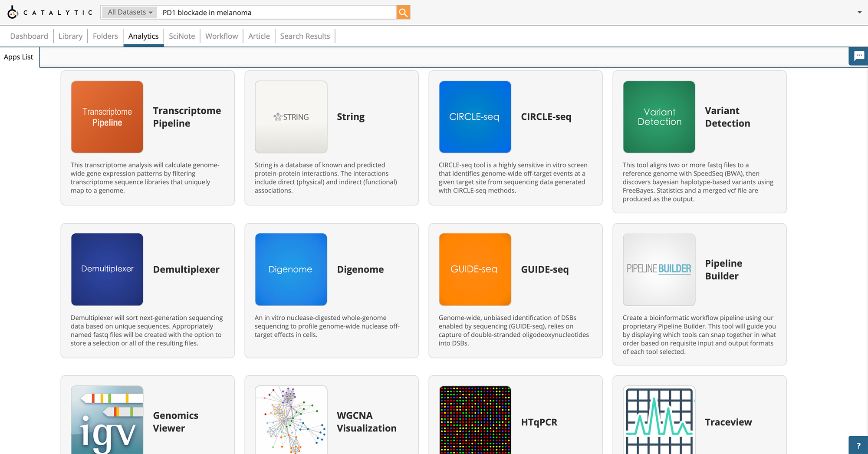Launch the GUIDE-seq orange icon
The height and width of the screenshot is (454, 868).
coord(475,269)
